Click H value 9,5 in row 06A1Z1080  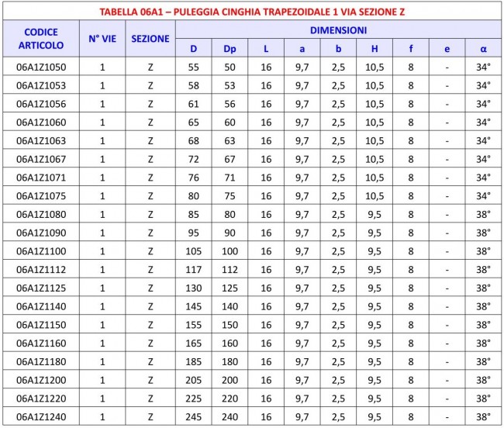pyautogui.click(x=375, y=214)
